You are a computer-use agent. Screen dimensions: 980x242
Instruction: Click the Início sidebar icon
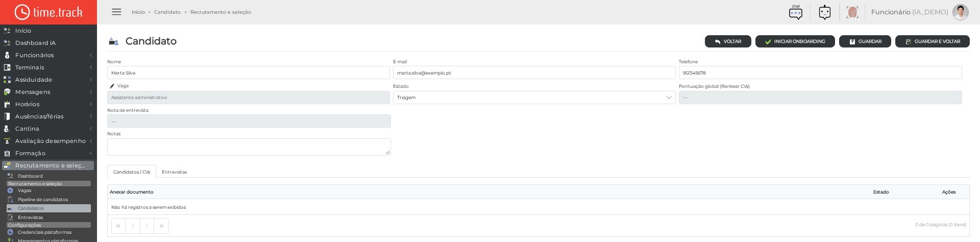[7, 31]
